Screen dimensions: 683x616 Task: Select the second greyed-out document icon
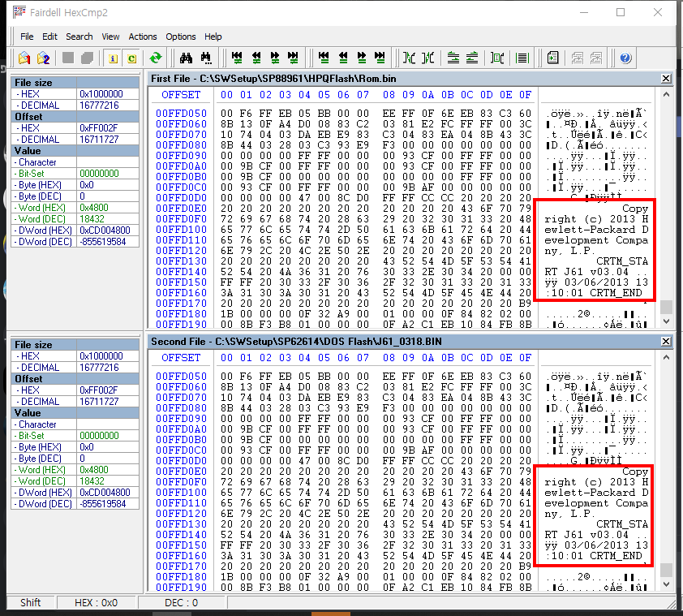click(596, 58)
